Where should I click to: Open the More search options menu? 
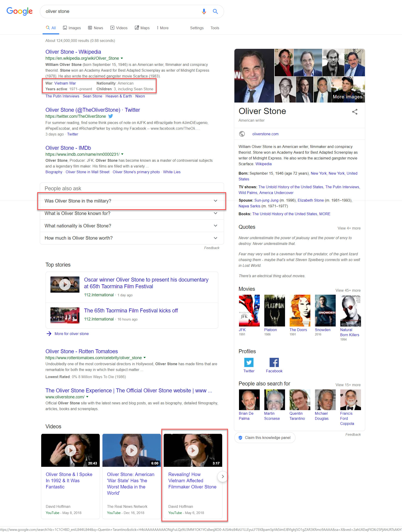(x=162, y=28)
